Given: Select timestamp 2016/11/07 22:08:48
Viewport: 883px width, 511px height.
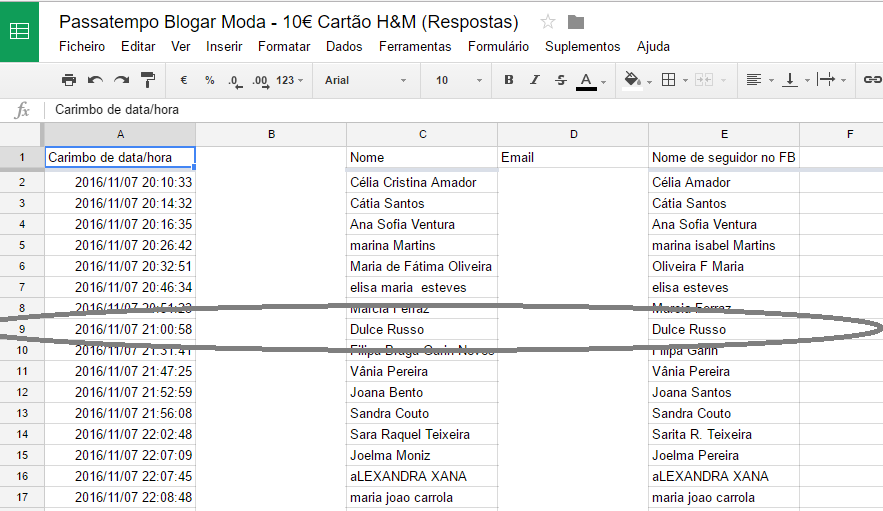Looking at the screenshot, I should click(120, 497).
